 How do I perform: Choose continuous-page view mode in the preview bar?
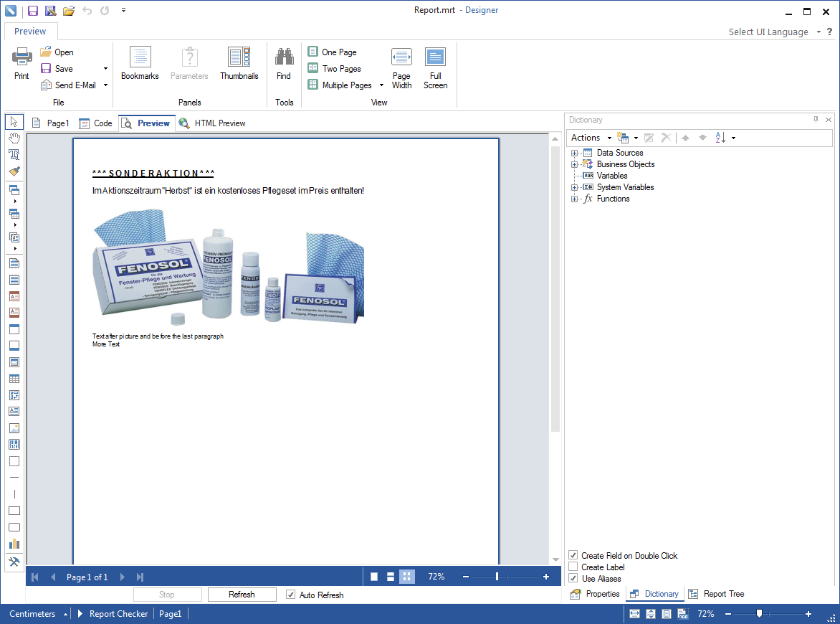click(391, 577)
